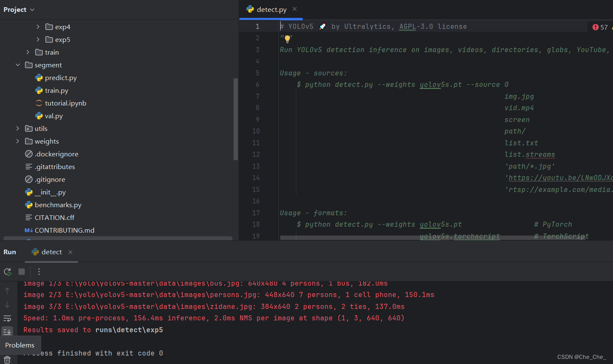This screenshot has height=364, width=613.
Task: Click the Project tree vertical scrollbar
Action: click(x=236, y=119)
